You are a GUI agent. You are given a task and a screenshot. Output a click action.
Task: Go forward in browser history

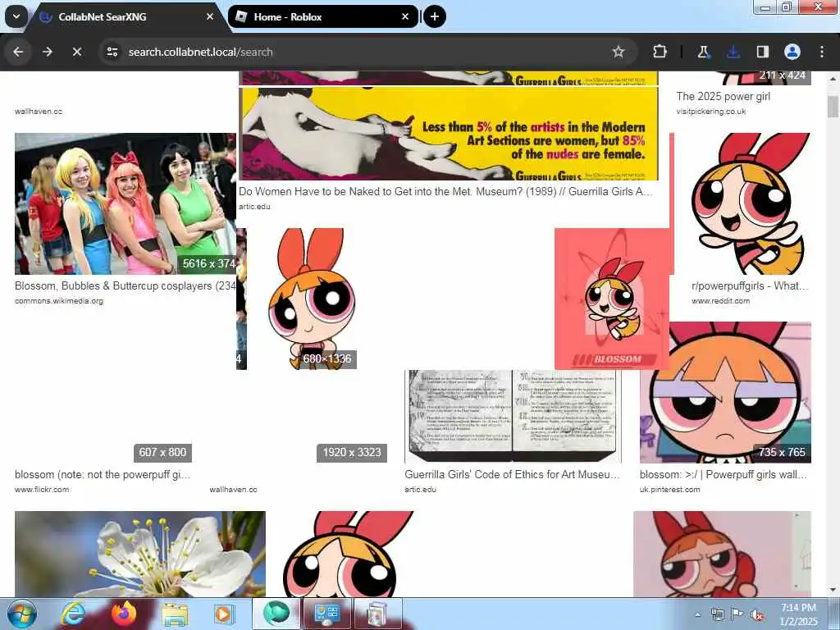coord(48,52)
